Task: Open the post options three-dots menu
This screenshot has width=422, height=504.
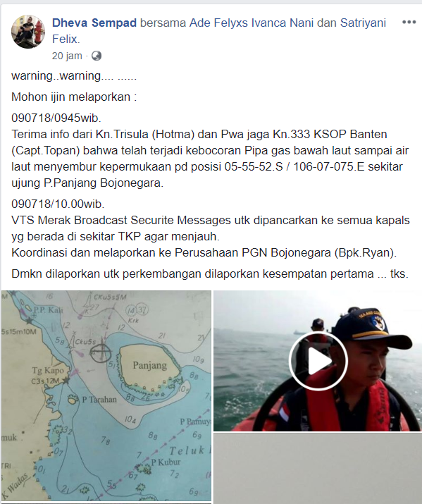Action: coord(409,22)
